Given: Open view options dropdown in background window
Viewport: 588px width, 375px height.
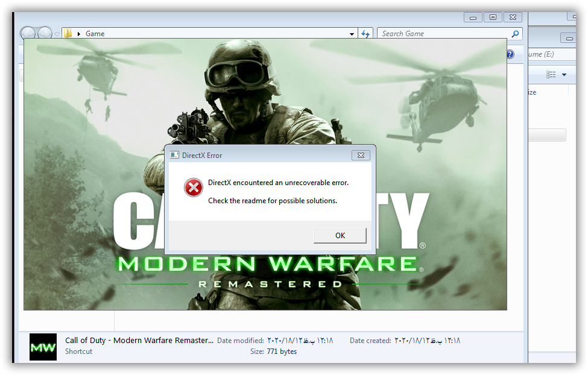Looking at the screenshot, I should (564, 75).
